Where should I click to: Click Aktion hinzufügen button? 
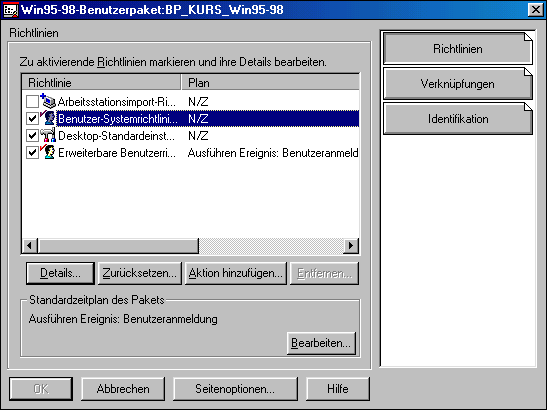click(235, 273)
